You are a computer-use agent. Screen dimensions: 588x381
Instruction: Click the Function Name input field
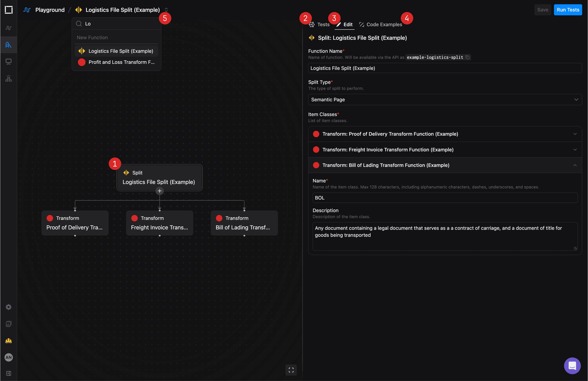[445, 68]
